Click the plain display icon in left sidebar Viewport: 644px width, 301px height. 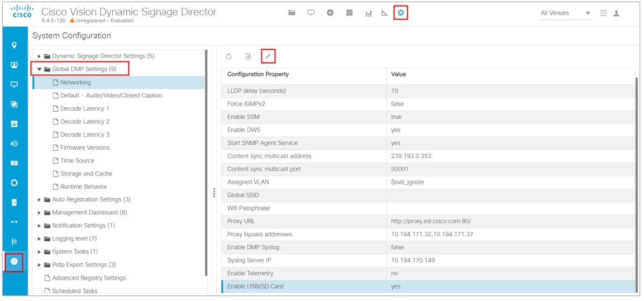coord(15,84)
